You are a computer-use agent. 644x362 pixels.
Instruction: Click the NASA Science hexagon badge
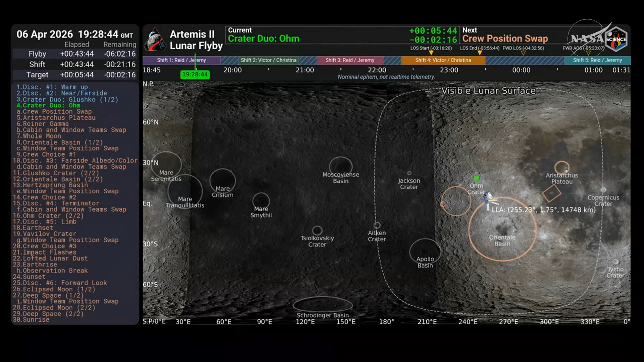click(x=616, y=39)
